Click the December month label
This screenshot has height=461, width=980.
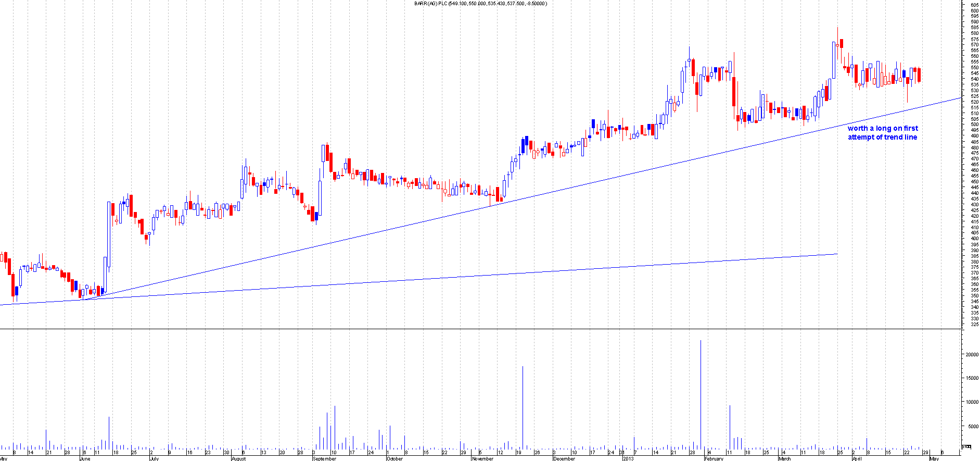[x=564, y=458]
